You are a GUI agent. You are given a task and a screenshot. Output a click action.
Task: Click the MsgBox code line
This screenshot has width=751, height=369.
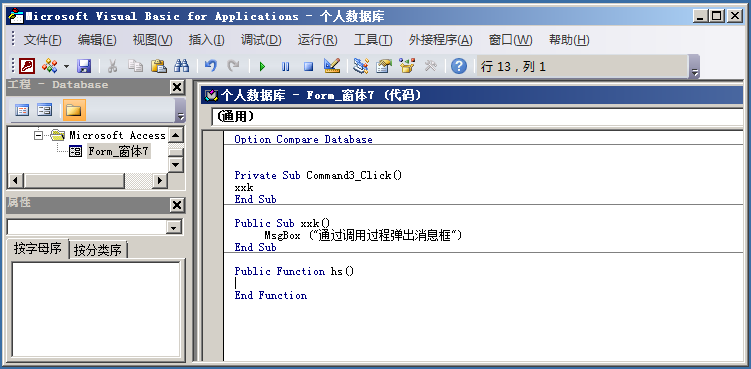click(x=363, y=235)
